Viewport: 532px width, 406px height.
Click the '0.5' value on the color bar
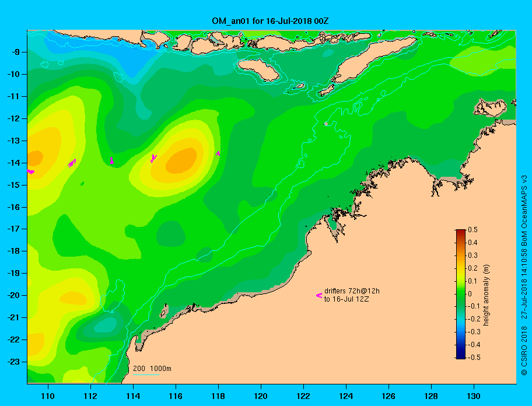(473, 230)
